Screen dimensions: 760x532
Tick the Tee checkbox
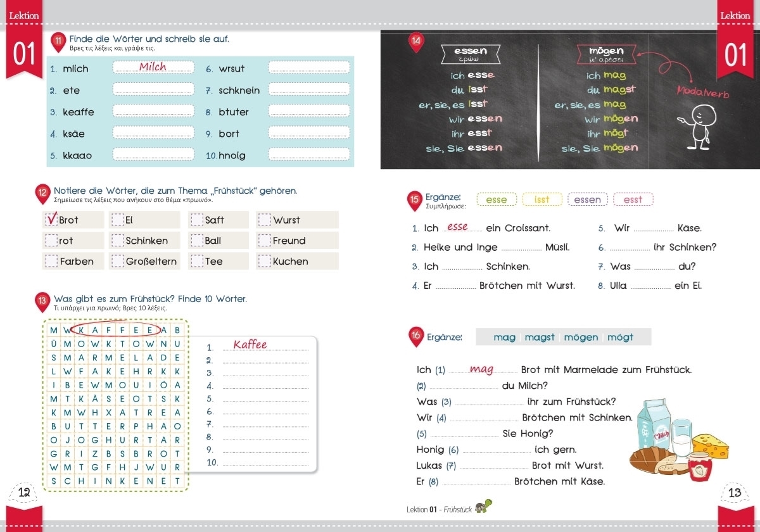click(198, 261)
